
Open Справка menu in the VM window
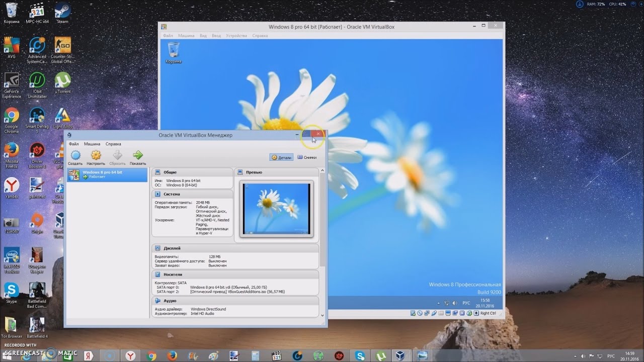click(x=260, y=36)
